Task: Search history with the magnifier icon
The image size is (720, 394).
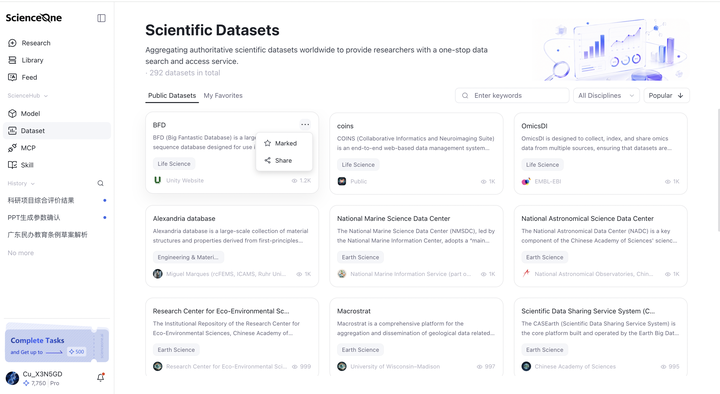Action: [x=101, y=183]
